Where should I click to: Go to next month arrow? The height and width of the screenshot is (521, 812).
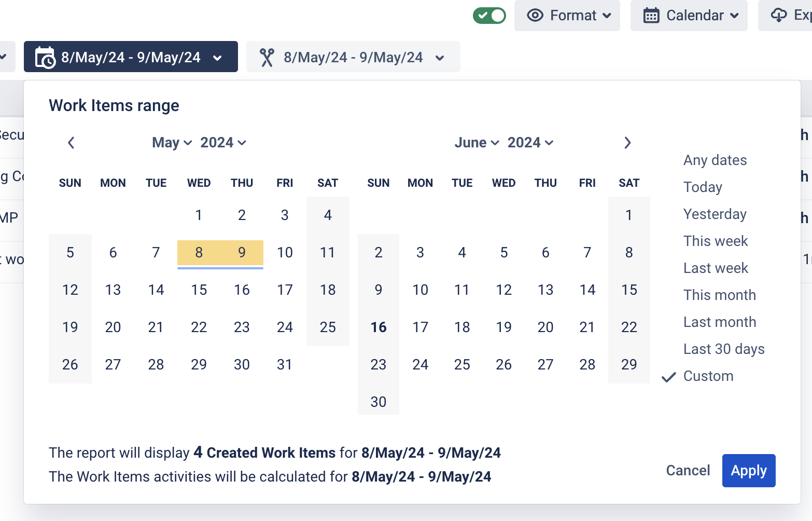627,143
